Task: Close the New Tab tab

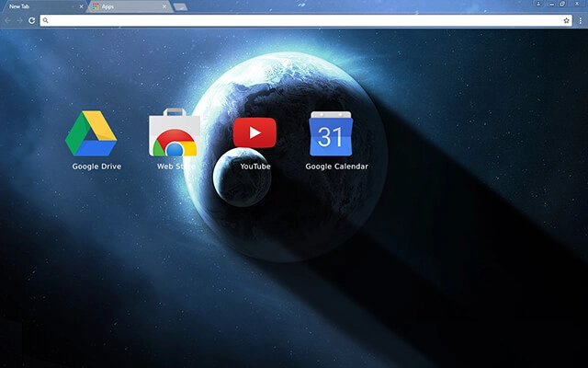Action: coord(82,6)
